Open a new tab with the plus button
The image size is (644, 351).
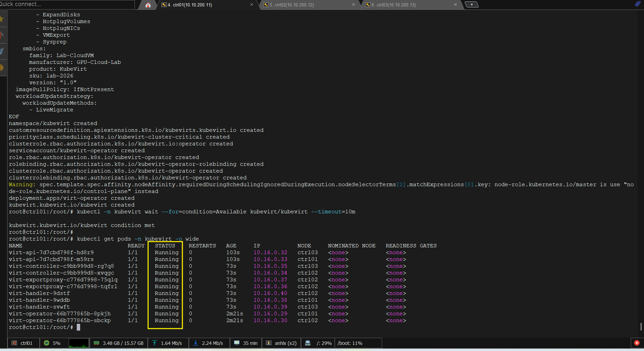pyautogui.click(x=471, y=4)
